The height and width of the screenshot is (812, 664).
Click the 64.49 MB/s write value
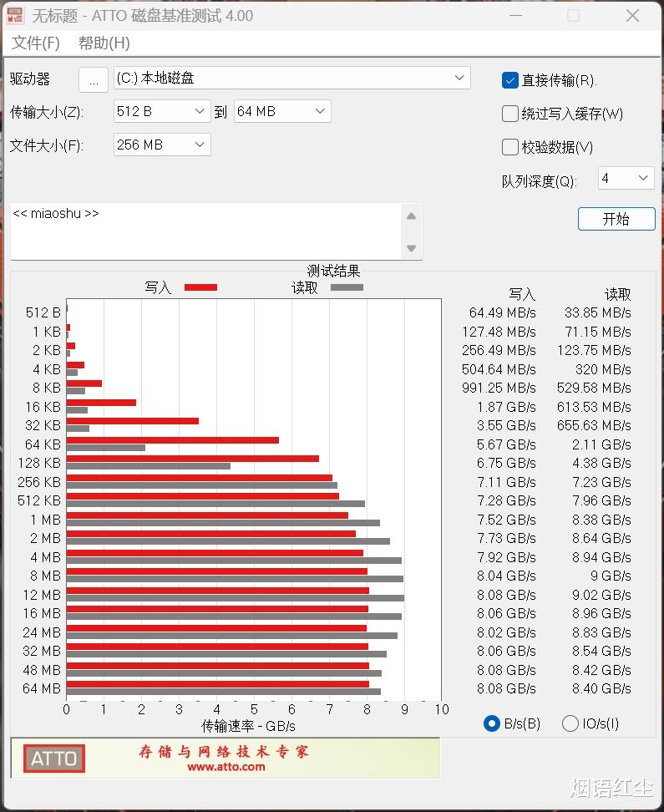pos(502,312)
